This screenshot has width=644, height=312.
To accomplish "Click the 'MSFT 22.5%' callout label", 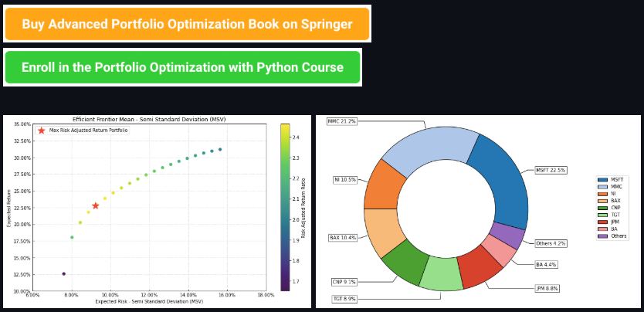I will tap(551, 170).
